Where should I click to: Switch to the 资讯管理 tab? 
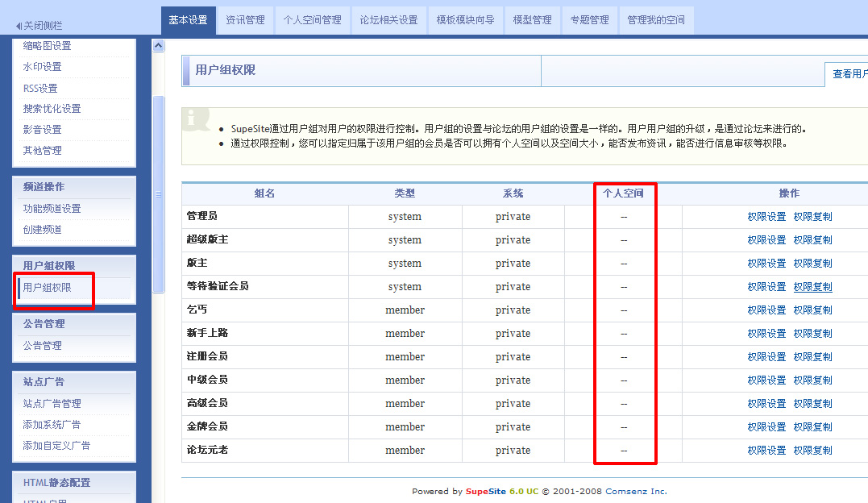(245, 20)
